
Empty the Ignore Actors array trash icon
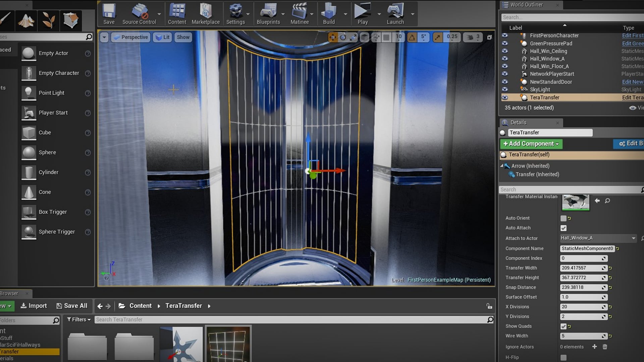605,347
